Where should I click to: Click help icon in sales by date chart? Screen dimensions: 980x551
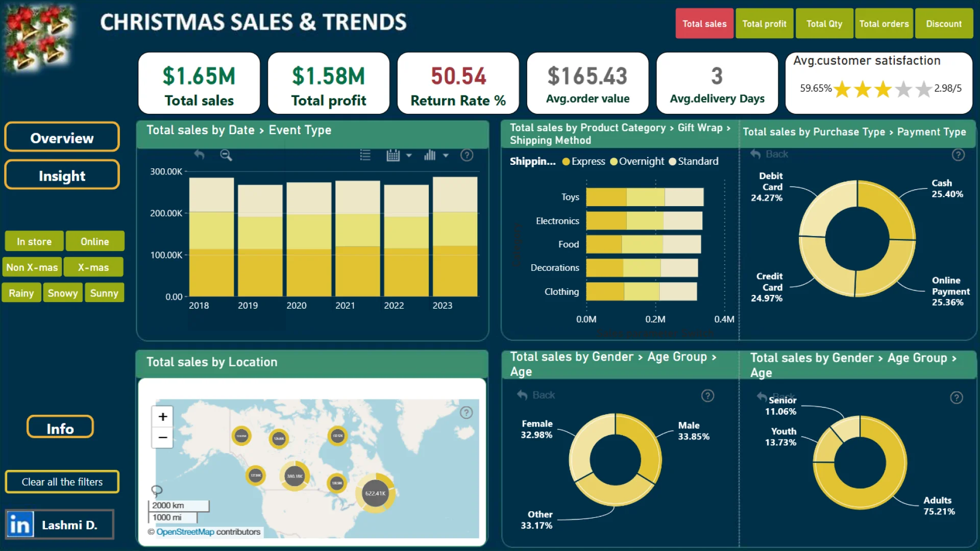point(467,155)
